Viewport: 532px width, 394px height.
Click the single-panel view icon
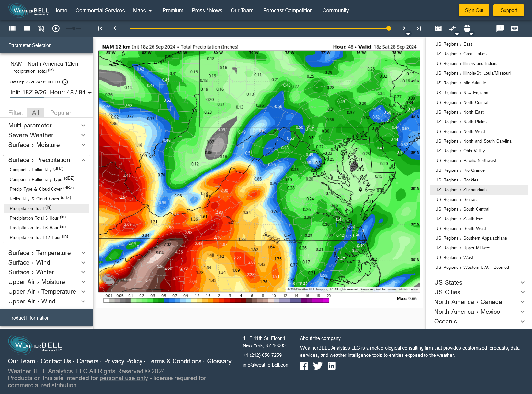coord(12,28)
